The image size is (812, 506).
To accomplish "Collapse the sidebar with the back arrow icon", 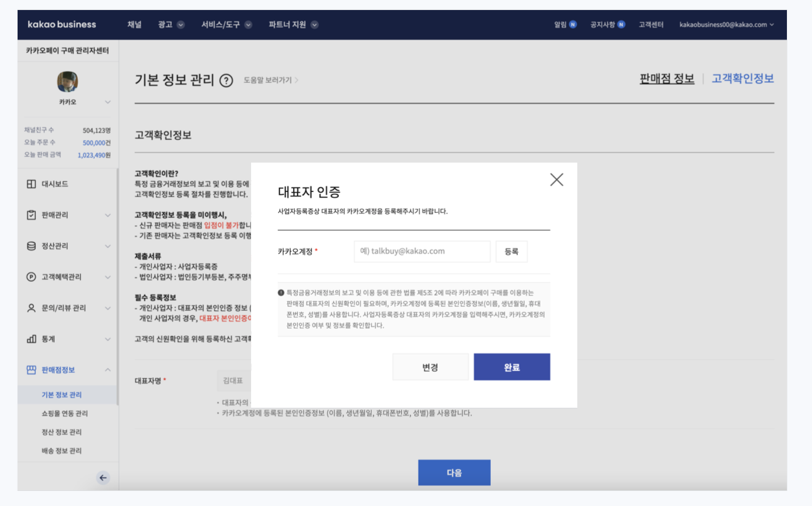I will (x=104, y=478).
